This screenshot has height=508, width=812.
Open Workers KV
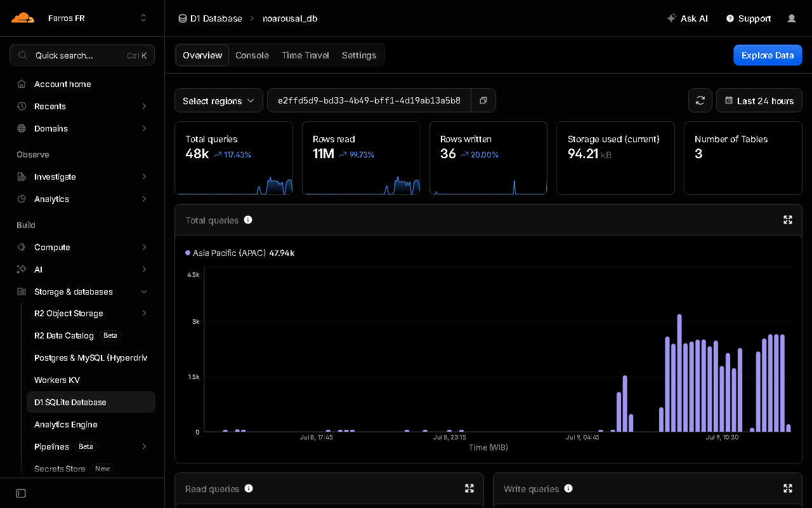pos(57,380)
